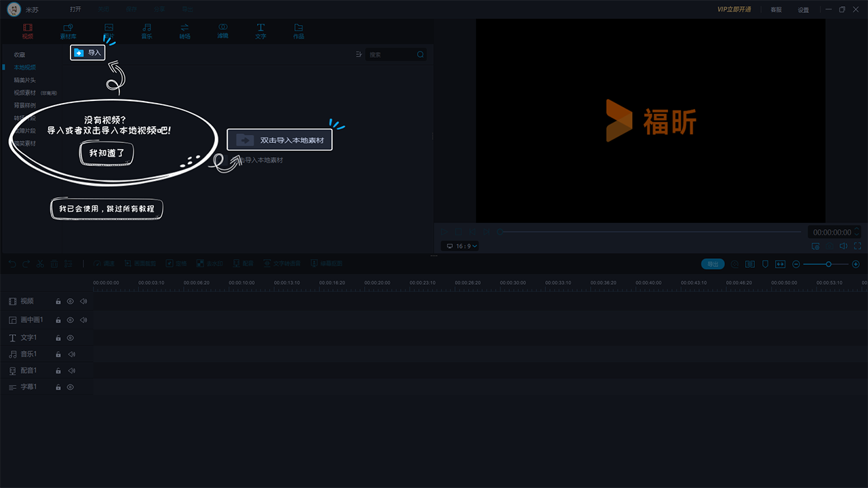Hide the 视频 track with eye icon

point(70,301)
